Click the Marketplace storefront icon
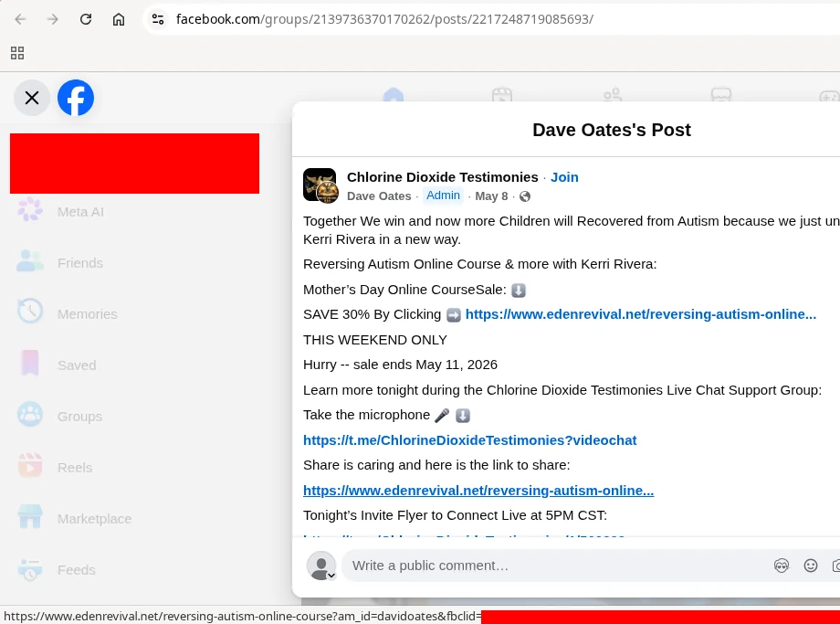Screen dimensions: 840x624 click(30, 517)
